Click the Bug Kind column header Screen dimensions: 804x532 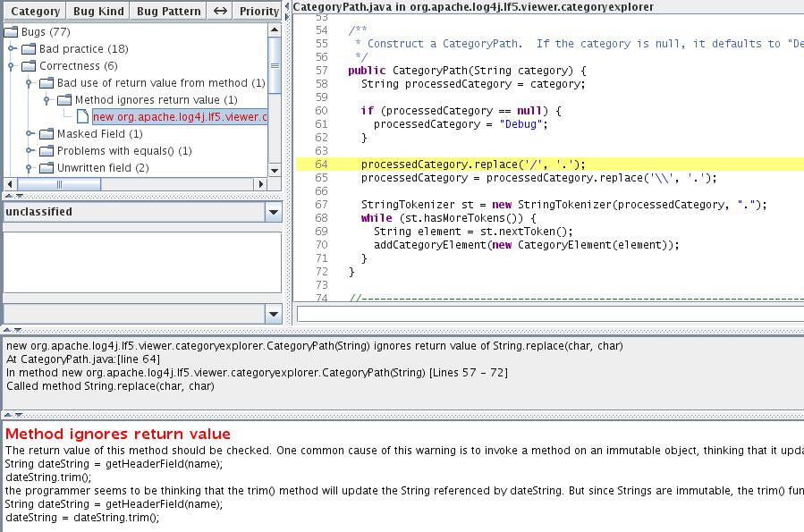point(98,11)
